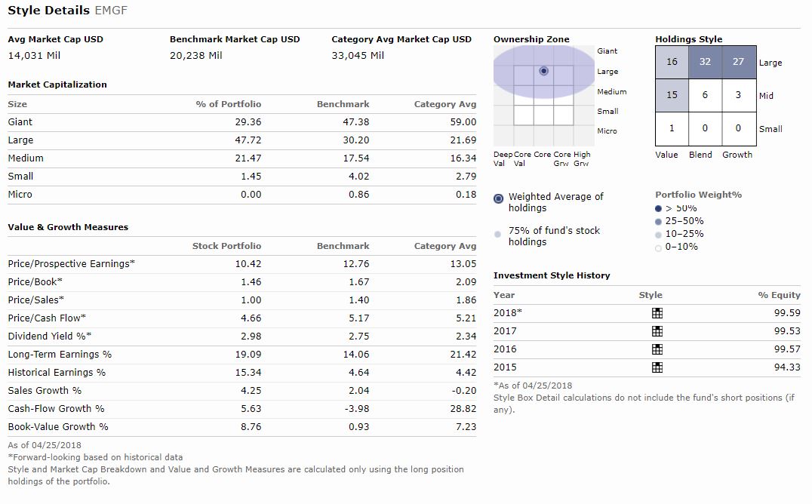
Task: Select Weighted Average of holdings option
Action: (x=497, y=198)
